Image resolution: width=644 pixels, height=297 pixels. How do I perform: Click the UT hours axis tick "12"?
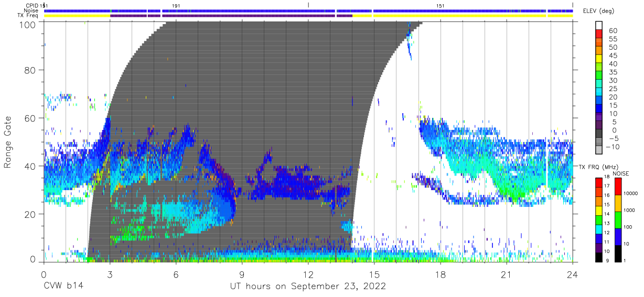click(x=308, y=274)
